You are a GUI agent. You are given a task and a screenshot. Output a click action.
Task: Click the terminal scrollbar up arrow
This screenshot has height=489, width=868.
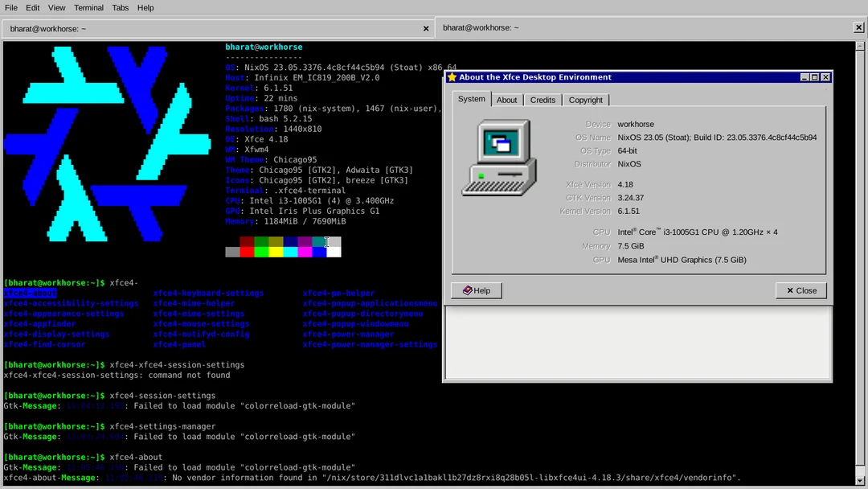coord(860,47)
